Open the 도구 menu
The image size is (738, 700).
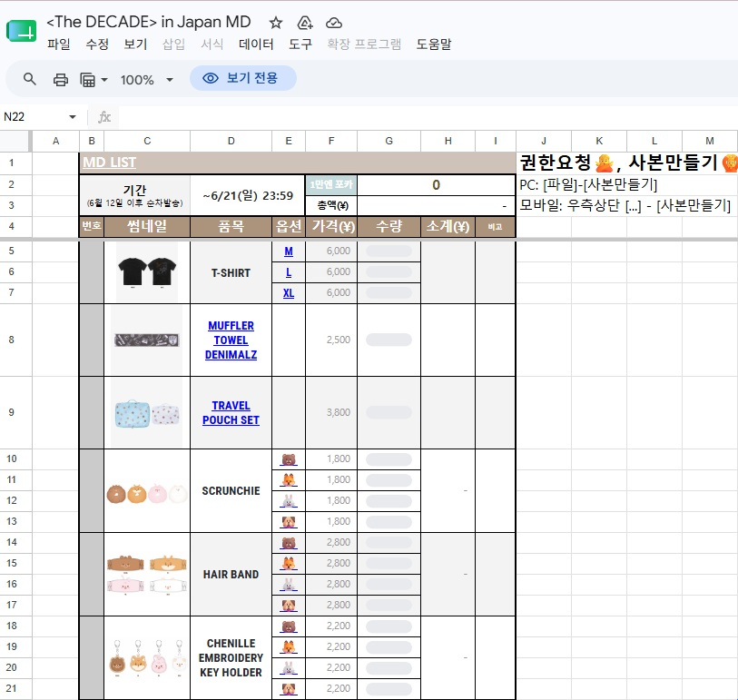300,44
